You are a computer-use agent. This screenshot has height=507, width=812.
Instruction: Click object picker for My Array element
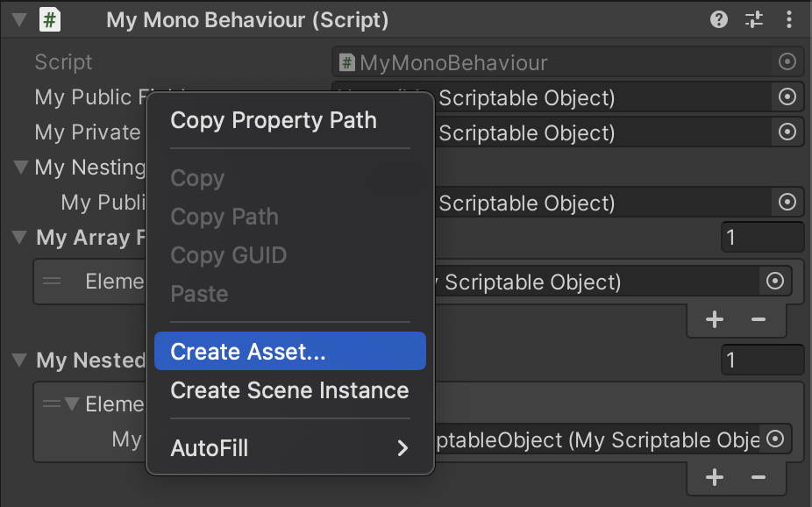click(x=775, y=282)
